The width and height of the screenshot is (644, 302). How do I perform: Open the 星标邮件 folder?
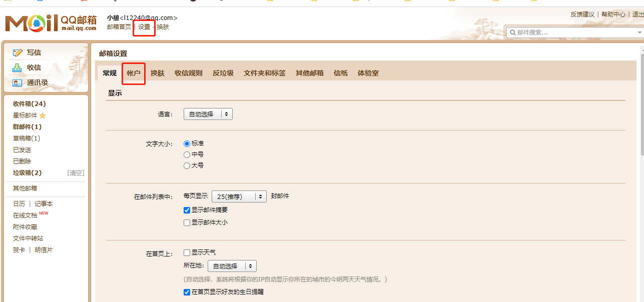(25, 115)
